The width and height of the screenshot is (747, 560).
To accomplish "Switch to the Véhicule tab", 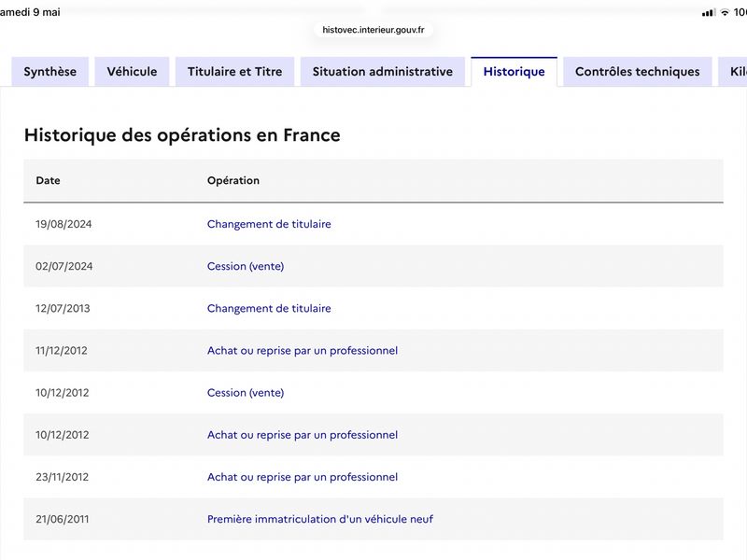I will (x=132, y=72).
